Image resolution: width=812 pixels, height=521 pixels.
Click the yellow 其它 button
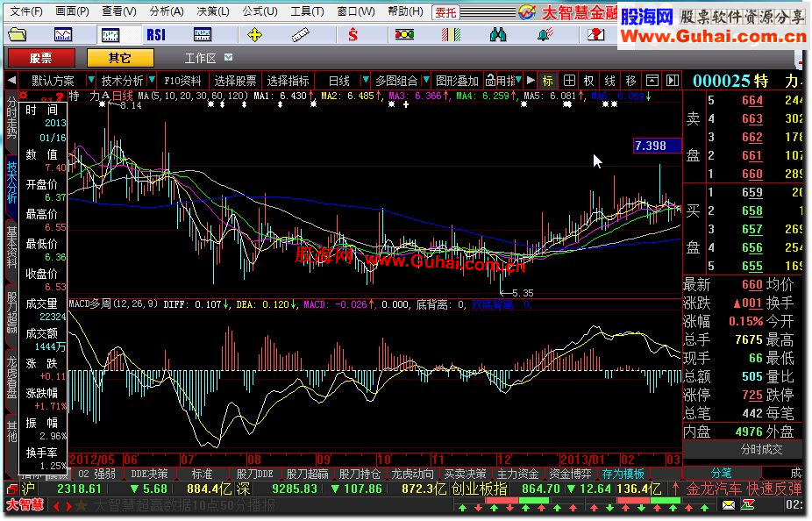[120, 58]
